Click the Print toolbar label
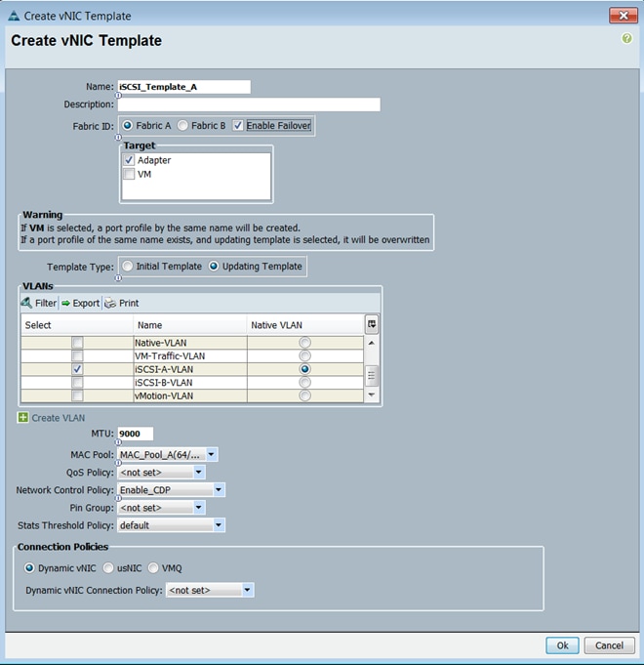Screen dimensions: 644x665 [x=129, y=304]
